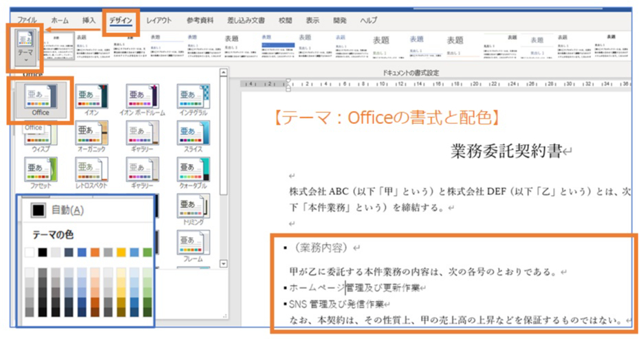Switch to the 差し込み文書 tab
The width and height of the screenshot is (644, 339).
tap(246, 20)
